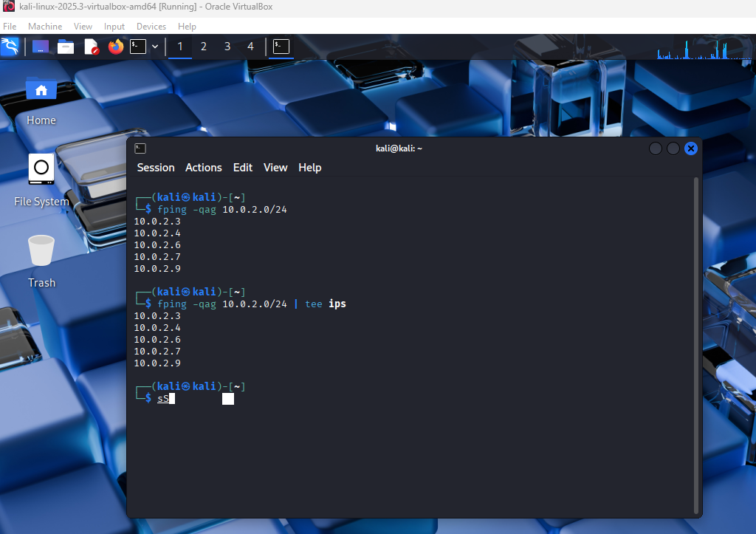Screen dimensions: 756x534
Task: Click the show desktop panel icon
Action: [x=41, y=47]
